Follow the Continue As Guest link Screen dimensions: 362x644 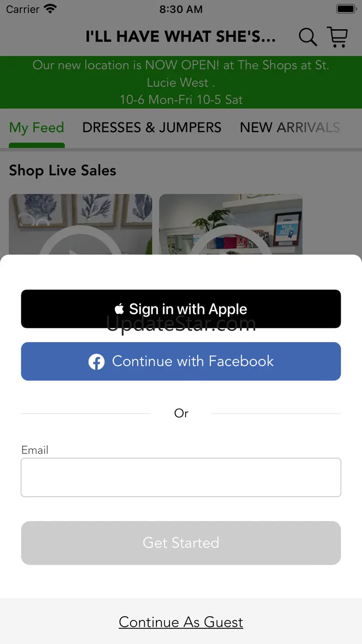[x=181, y=622]
